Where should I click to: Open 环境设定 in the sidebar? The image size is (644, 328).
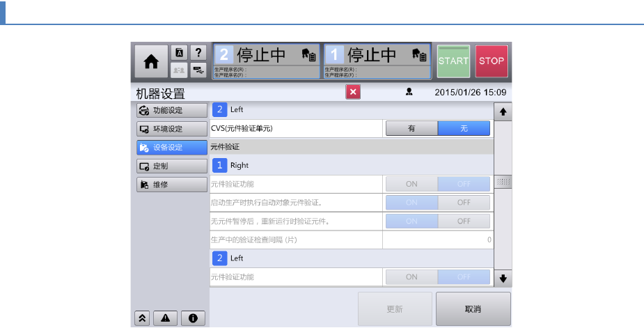click(x=172, y=129)
